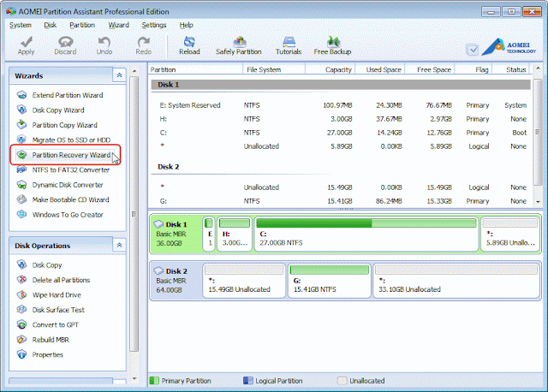Select the H: 3.00G partition block
The width and height of the screenshot is (548, 392).
pos(235,234)
